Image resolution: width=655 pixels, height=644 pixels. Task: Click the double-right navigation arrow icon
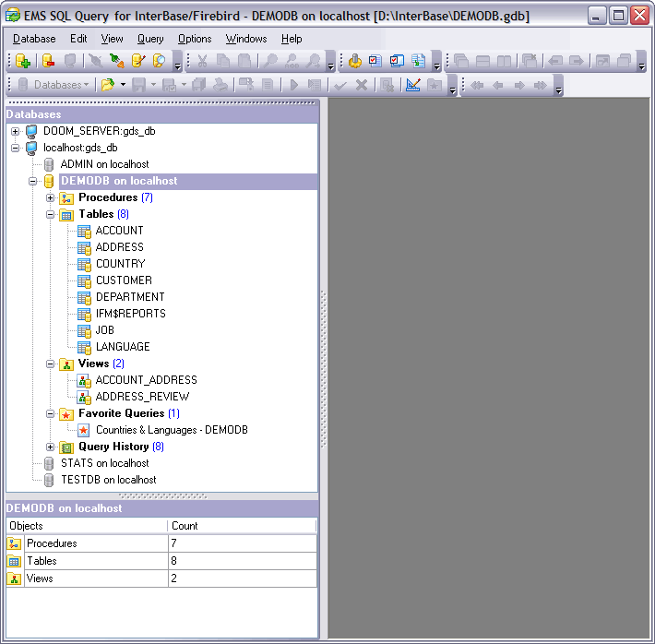click(x=541, y=85)
